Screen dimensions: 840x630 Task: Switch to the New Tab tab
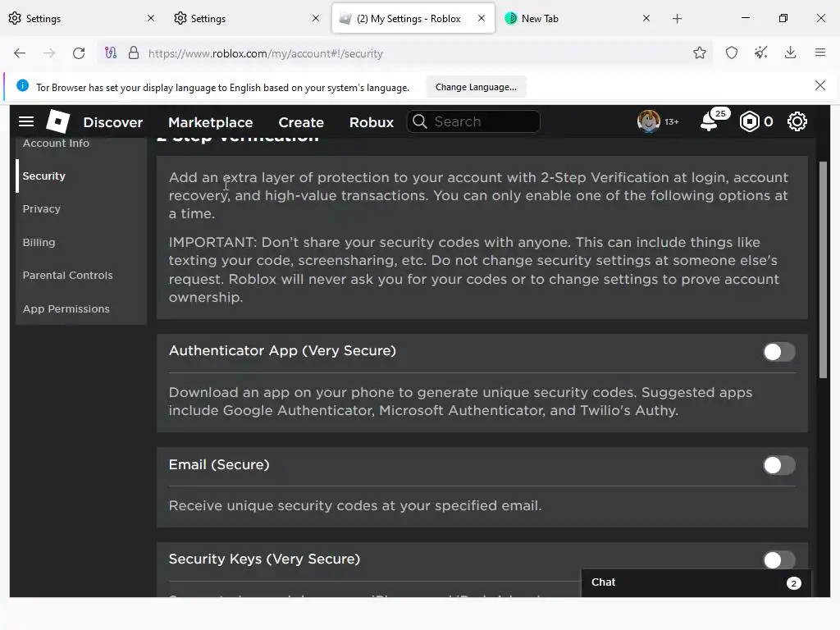578,18
